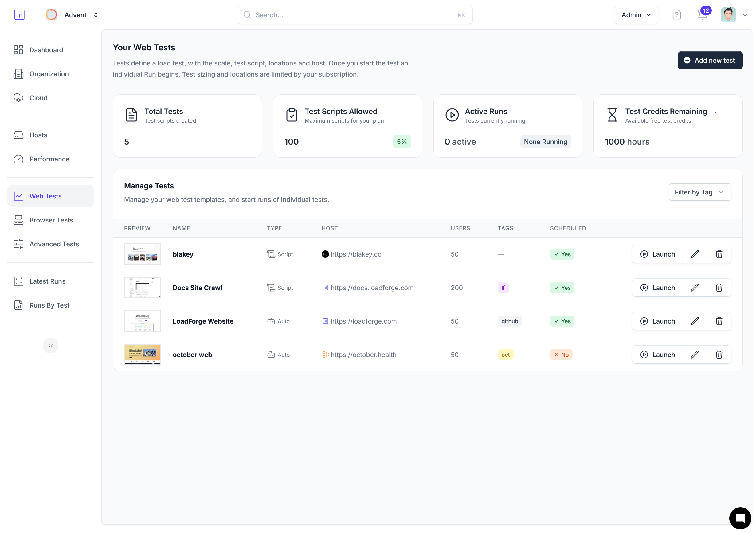Image resolution: width=756 pixels, height=534 pixels.
Task: Go to Browser Tests in sidebar
Action: 51,220
